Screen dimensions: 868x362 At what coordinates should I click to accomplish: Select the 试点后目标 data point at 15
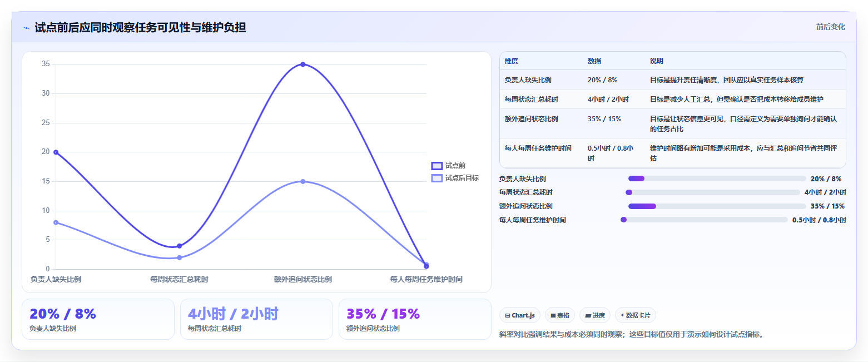[x=303, y=181]
